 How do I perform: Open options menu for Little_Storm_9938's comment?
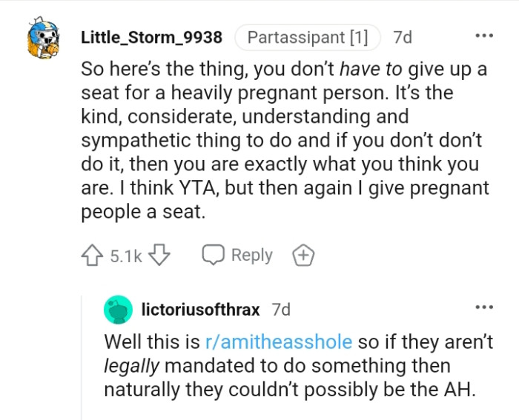tap(483, 36)
